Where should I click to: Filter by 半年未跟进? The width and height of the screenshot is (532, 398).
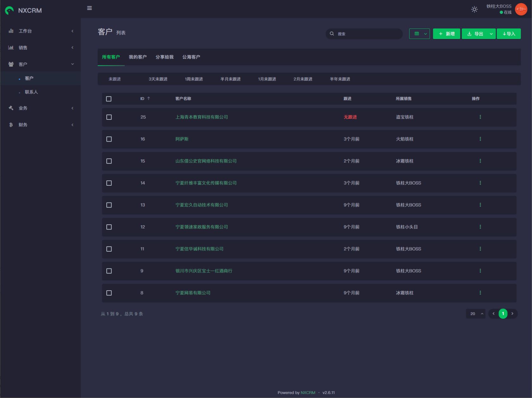click(x=340, y=79)
